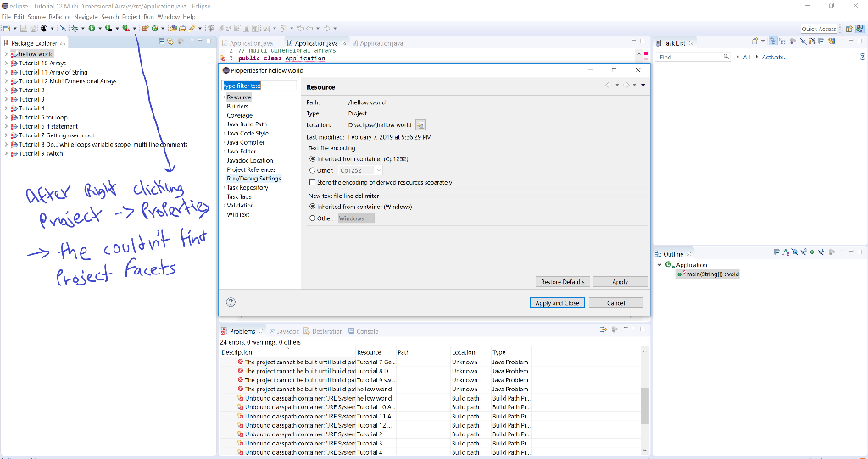Click the Apply and Close button
This screenshot has height=459, width=868.
[557, 302]
